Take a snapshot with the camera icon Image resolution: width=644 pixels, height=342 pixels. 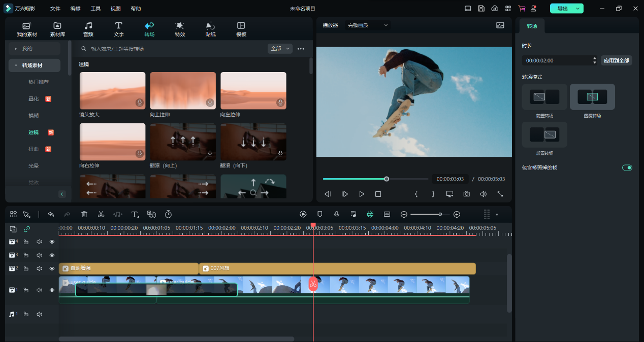click(x=466, y=194)
